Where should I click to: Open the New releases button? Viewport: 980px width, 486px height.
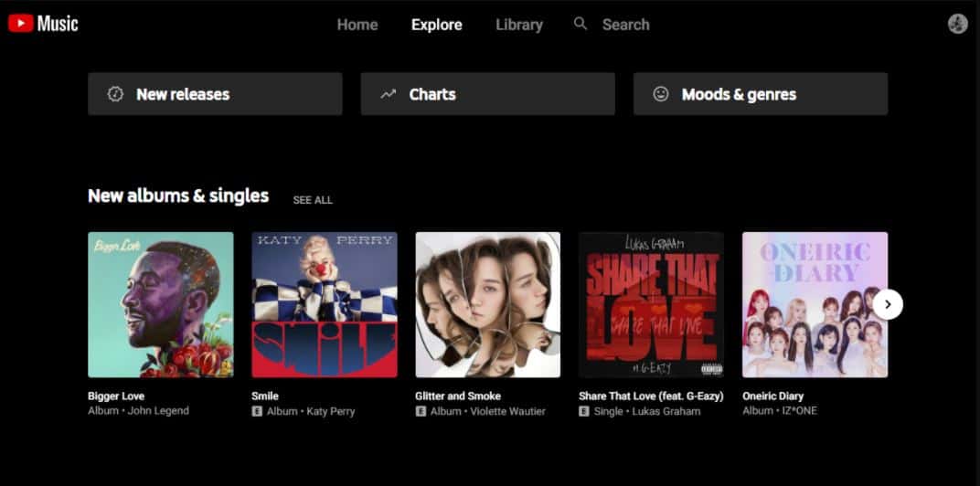pyautogui.click(x=215, y=94)
